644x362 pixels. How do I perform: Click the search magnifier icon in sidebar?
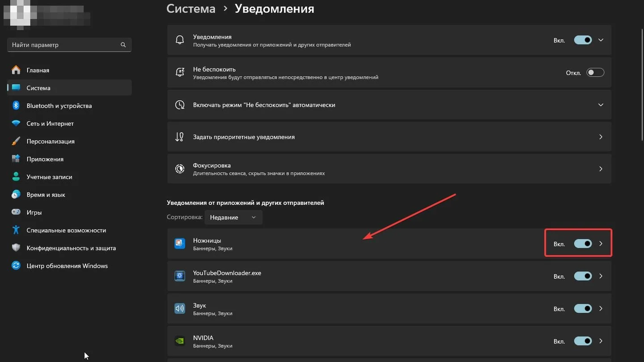pyautogui.click(x=123, y=45)
